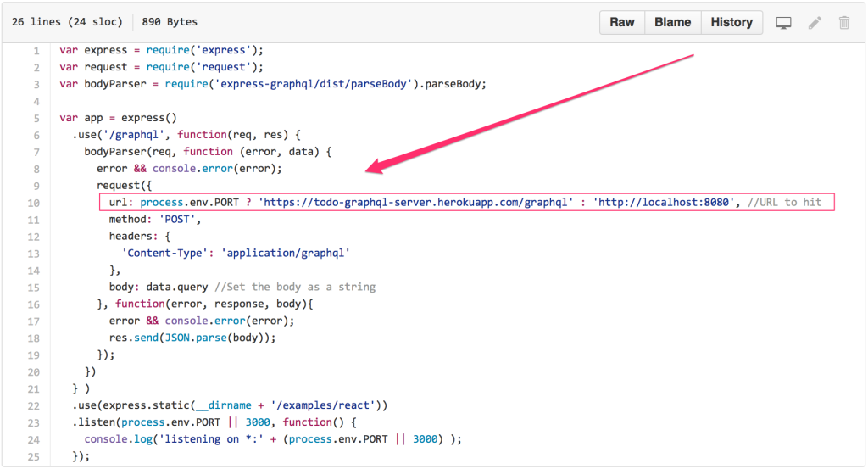
Task: Click the res.send(JSON.parse(body)) code line
Action: (192, 338)
